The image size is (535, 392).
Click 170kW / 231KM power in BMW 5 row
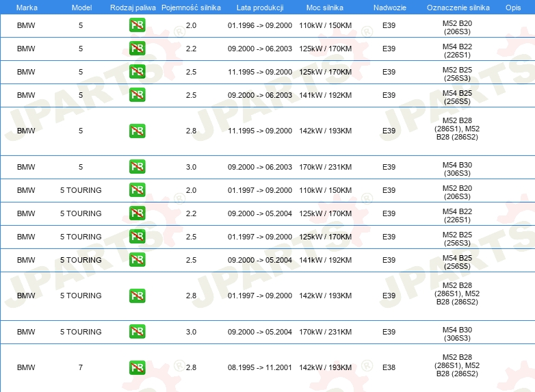point(326,167)
